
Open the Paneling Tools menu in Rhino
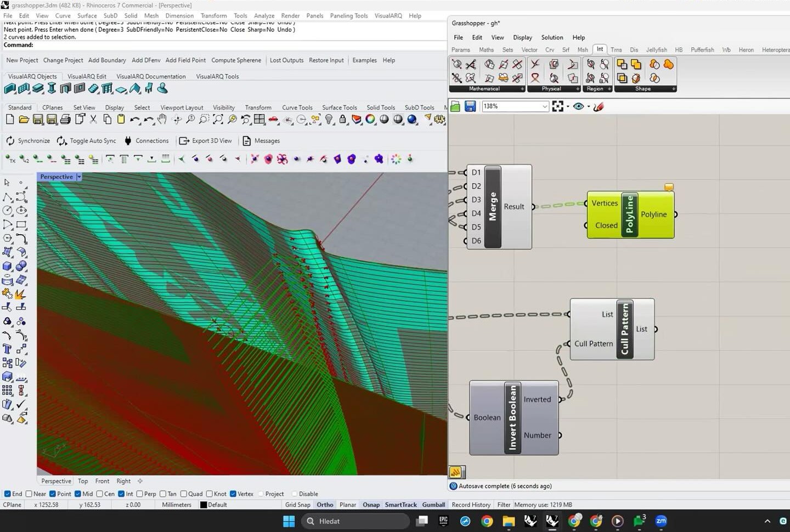click(x=349, y=15)
